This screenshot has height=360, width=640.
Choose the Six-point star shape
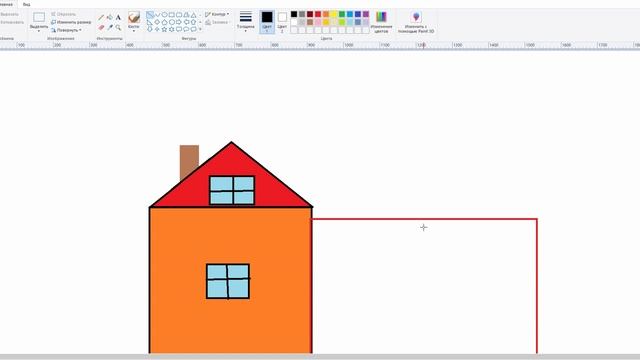point(172,29)
